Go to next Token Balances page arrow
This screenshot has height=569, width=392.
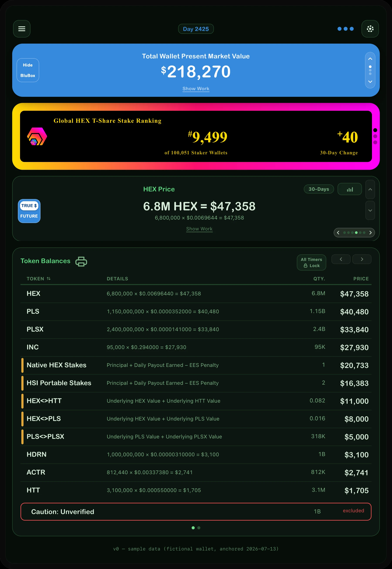[x=362, y=259]
